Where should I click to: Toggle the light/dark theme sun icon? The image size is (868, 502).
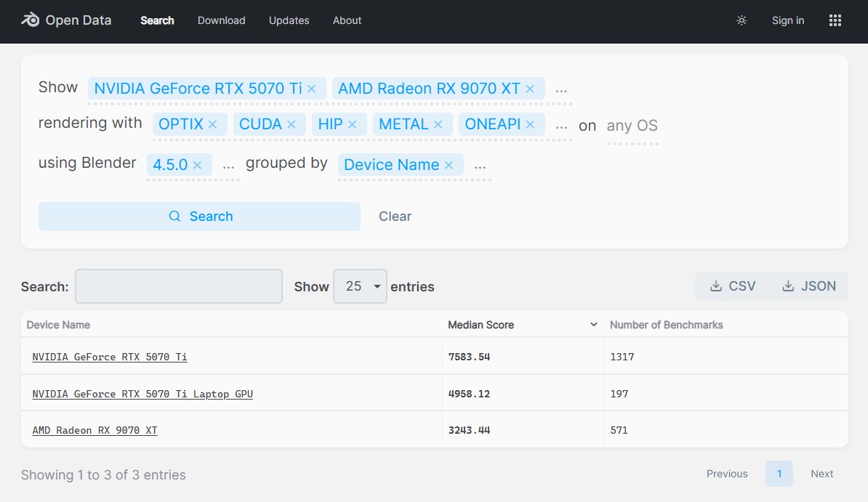pyautogui.click(x=742, y=20)
